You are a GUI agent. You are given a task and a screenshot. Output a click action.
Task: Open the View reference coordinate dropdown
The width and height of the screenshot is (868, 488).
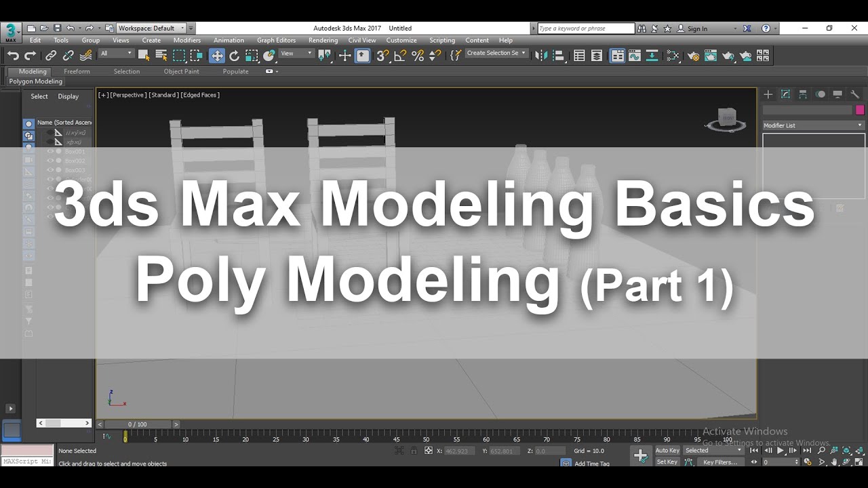296,54
